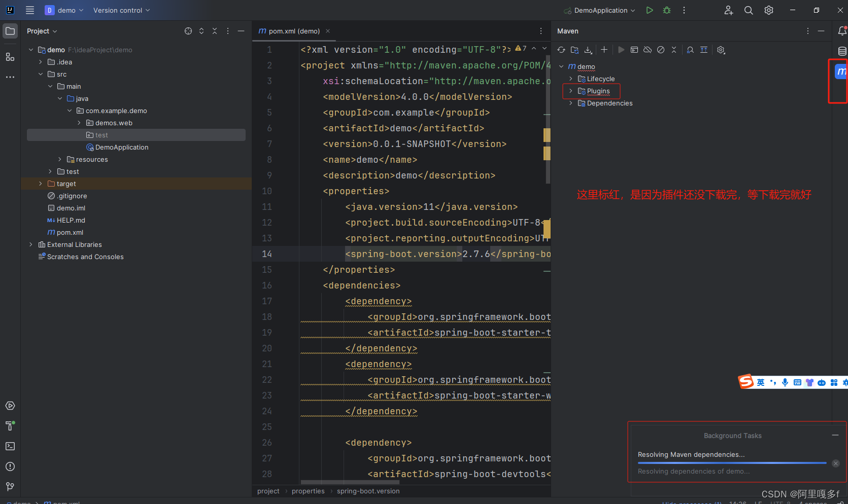
Task: Open More tool windows ellipsis on the left sidebar
Action: pos(10,77)
